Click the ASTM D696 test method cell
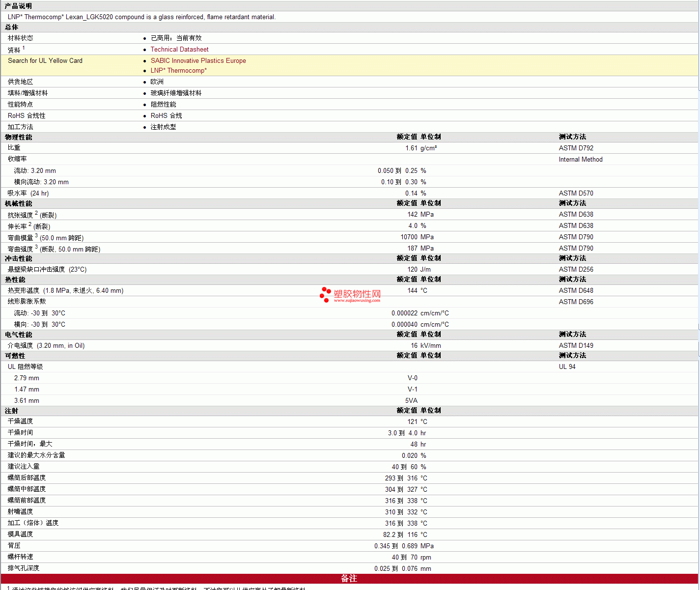 pyautogui.click(x=576, y=302)
